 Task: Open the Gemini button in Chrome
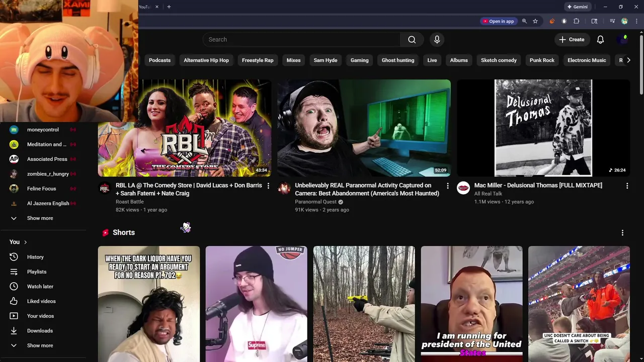577,7
